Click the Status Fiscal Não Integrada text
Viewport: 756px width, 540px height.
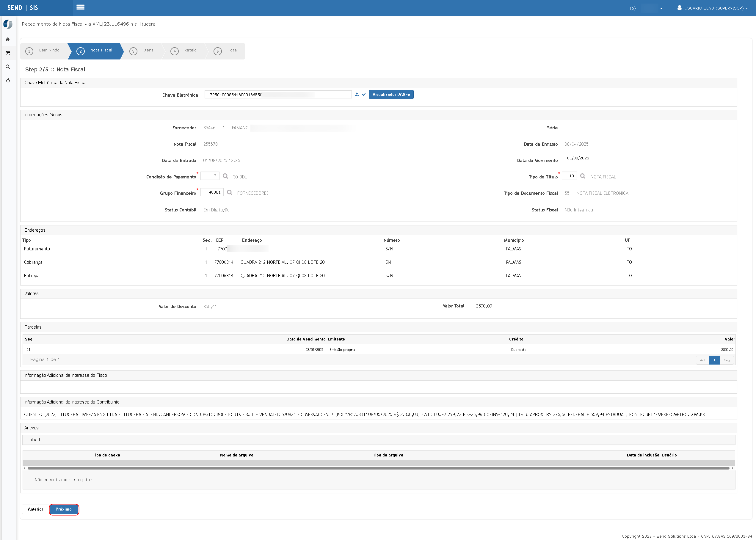[579, 210]
